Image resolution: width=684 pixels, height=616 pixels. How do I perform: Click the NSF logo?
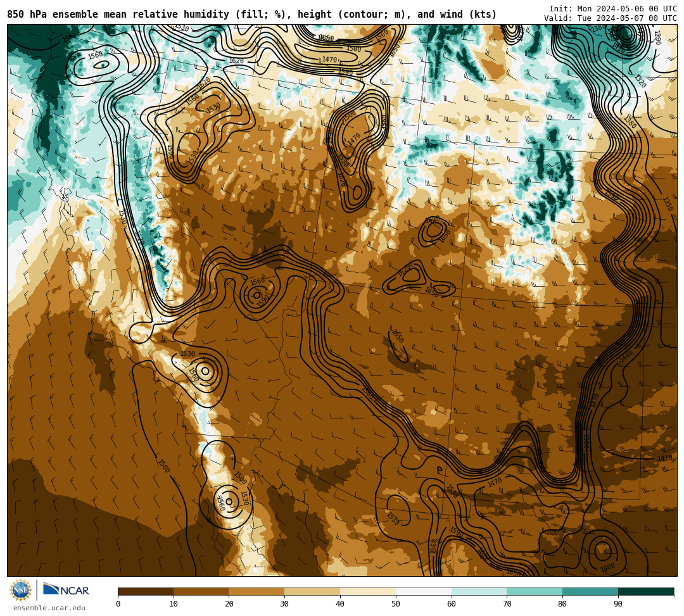pos(20,590)
